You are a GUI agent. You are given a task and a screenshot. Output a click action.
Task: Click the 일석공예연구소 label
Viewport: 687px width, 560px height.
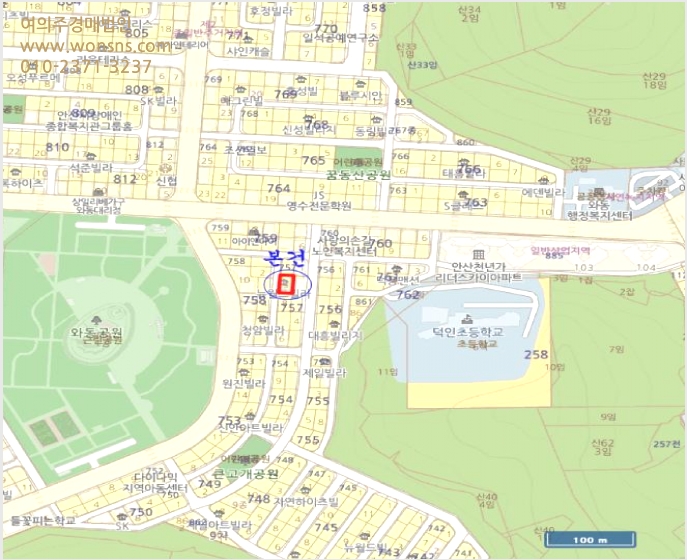(340, 38)
